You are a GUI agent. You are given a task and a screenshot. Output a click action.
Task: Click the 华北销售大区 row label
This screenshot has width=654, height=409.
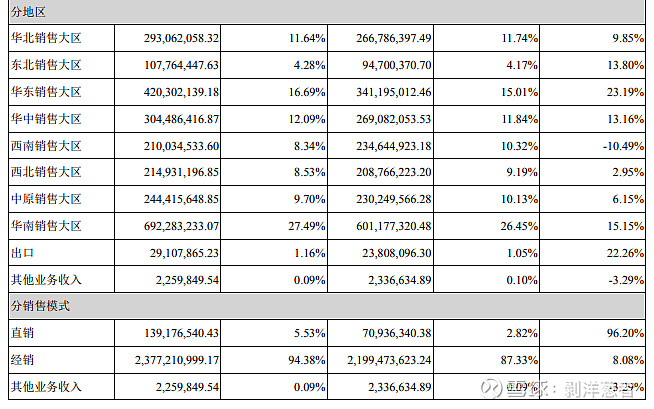45,38
